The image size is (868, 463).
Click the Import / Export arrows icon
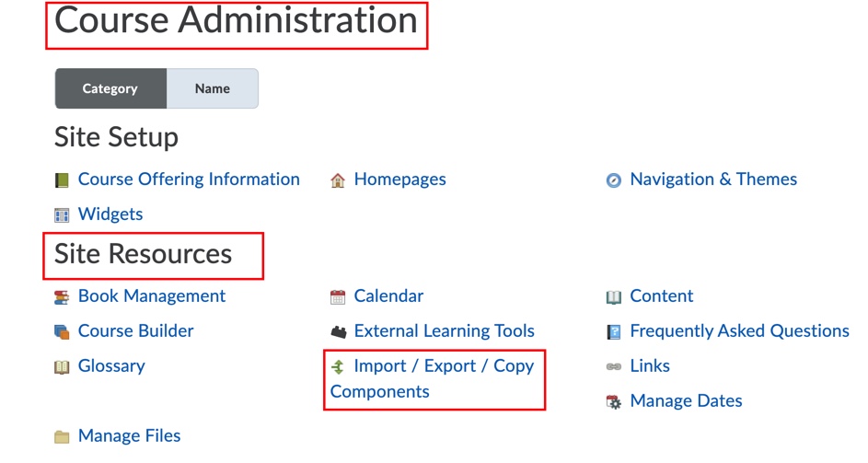338,366
